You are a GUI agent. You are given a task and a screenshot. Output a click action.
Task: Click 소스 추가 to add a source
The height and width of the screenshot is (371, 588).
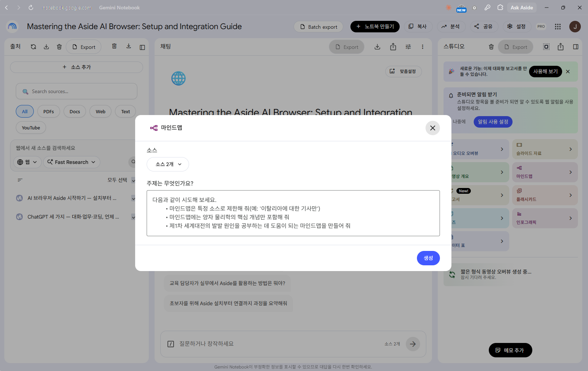pos(77,67)
